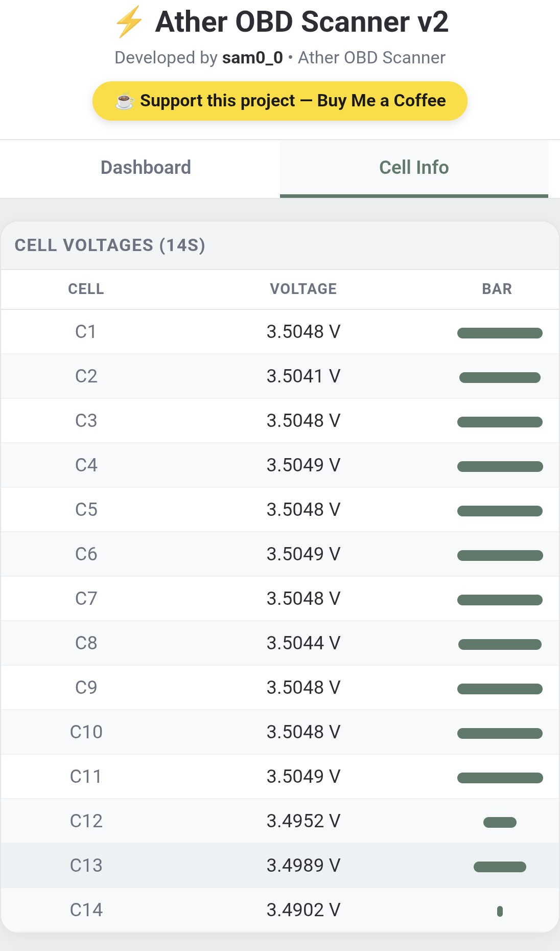The width and height of the screenshot is (560, 951).
Task: Click the 3.5048 V value for C7
Action: [304, 599]
